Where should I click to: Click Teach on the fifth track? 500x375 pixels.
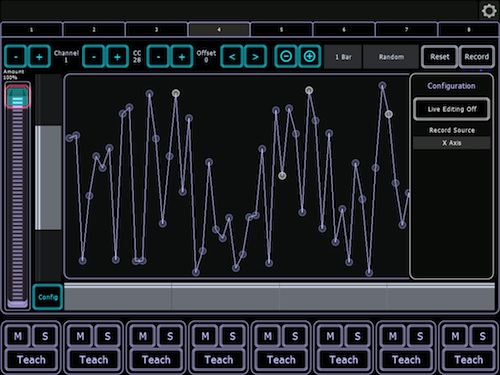[x=281, y=360]
